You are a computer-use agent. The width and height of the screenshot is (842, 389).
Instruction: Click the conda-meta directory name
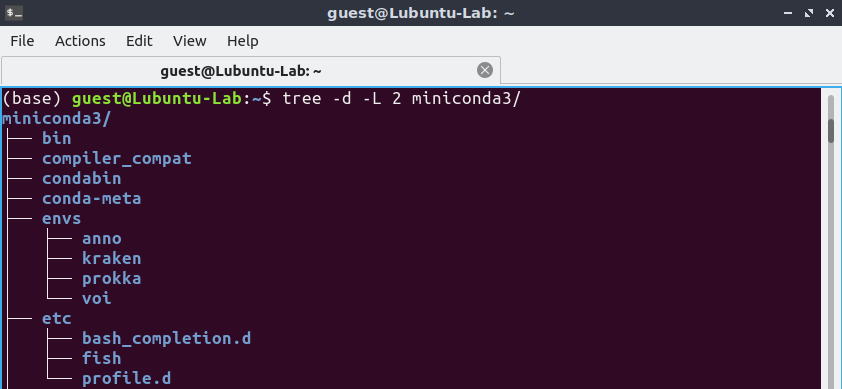92,199
